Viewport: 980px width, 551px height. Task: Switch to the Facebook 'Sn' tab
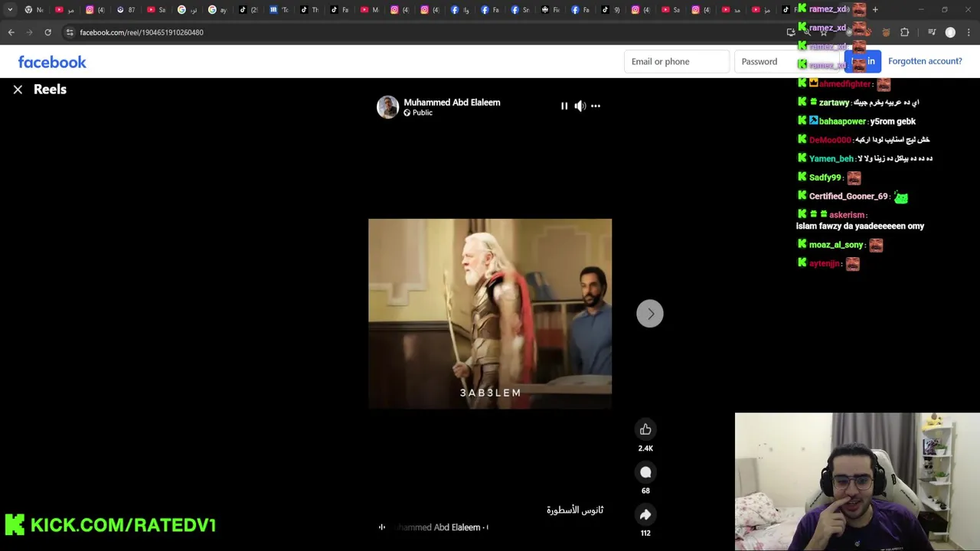[x=521, y=10]
